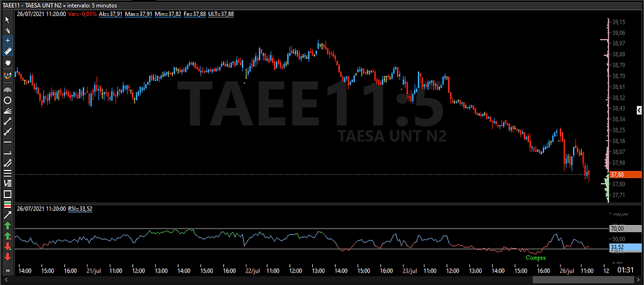The height and width of the screenshot is (285, 644).
Task: Expand more tools with double chevron
Action: point(7,271)
